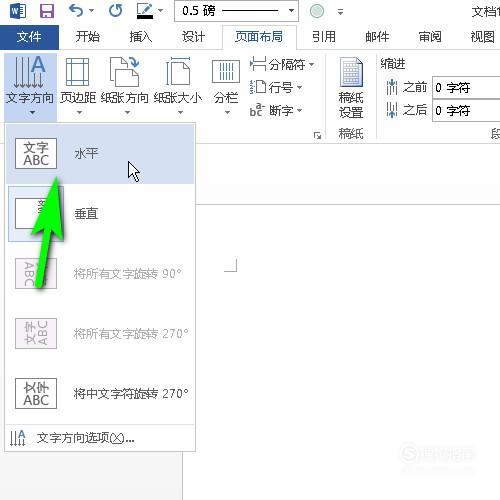Switch to the 设计 tab
The height and width of the screenshot is (500, 500).
click(193, 37)
